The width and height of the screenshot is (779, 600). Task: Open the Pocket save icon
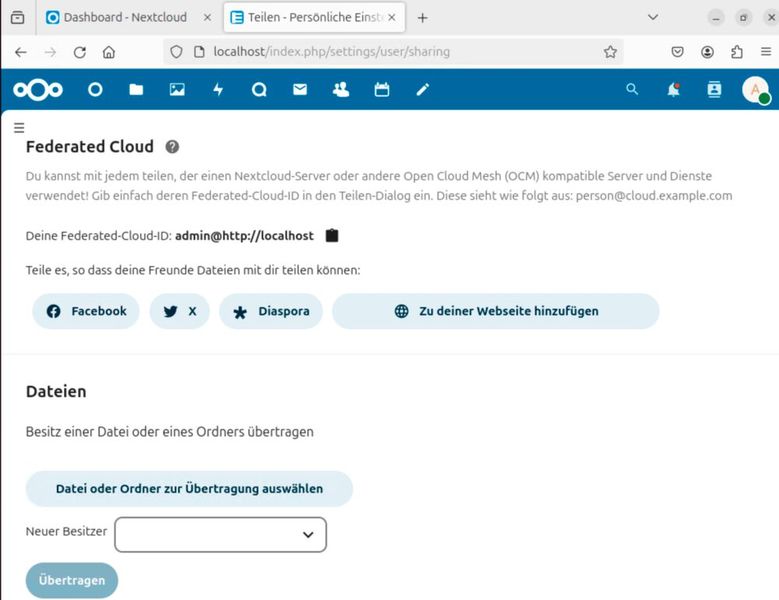(x=678, y=52)
